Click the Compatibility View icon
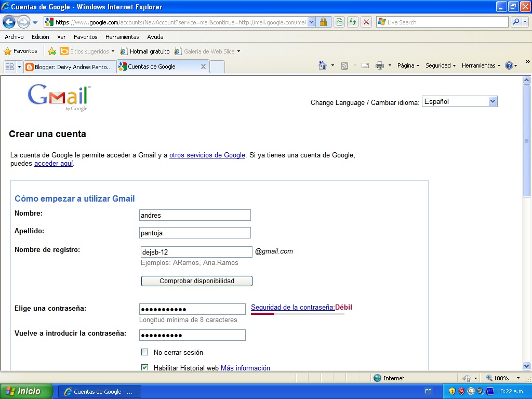Screen dimensions: 532x399 click(x=339, y=22)
